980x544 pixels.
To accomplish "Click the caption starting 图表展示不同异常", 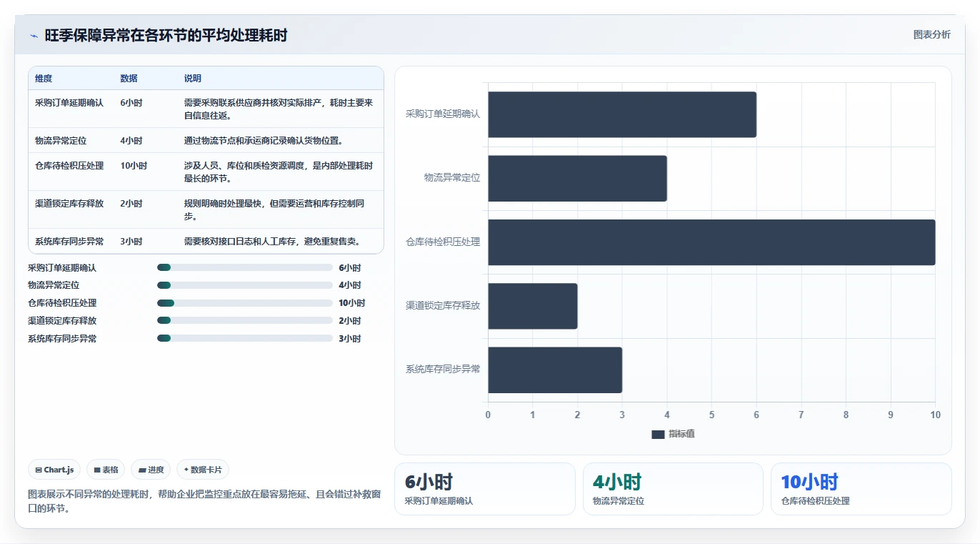I will pyautogui.click(x=204, y=501).
